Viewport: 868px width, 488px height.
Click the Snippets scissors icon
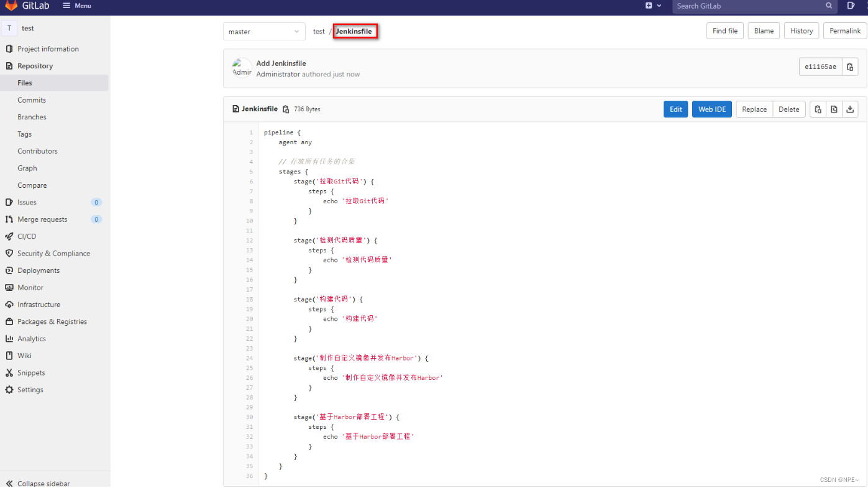(9, 373)
